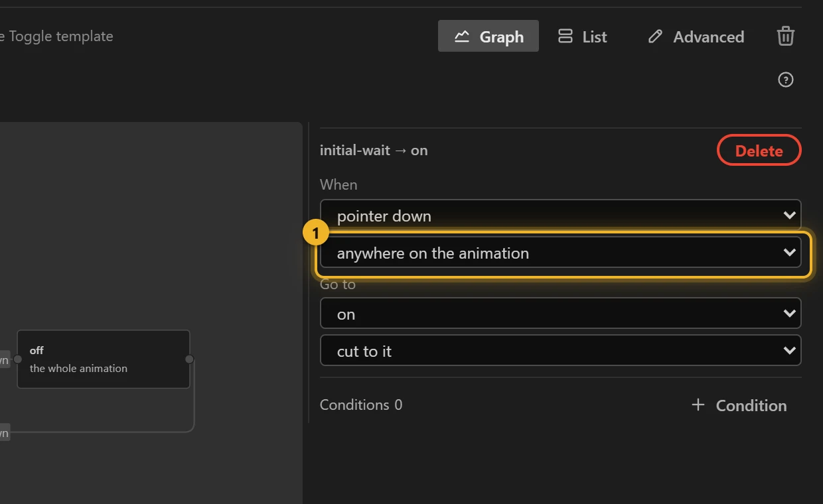Open help via the question mark icon
The image size is (823, 504).
pos(786,80)
